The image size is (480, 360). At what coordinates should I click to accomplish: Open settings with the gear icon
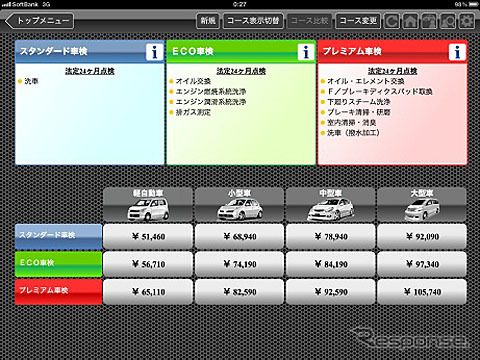click(467, 21)
